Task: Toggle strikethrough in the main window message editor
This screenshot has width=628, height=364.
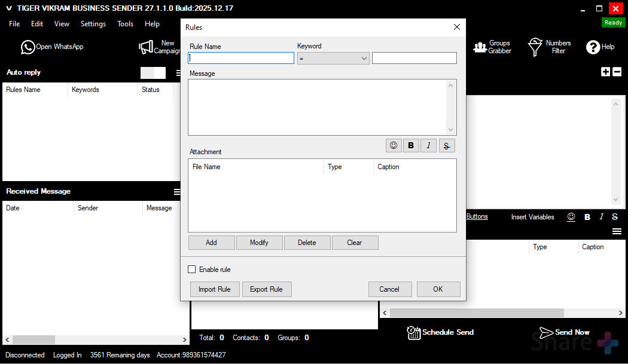Action: click(x=615, y=216)
